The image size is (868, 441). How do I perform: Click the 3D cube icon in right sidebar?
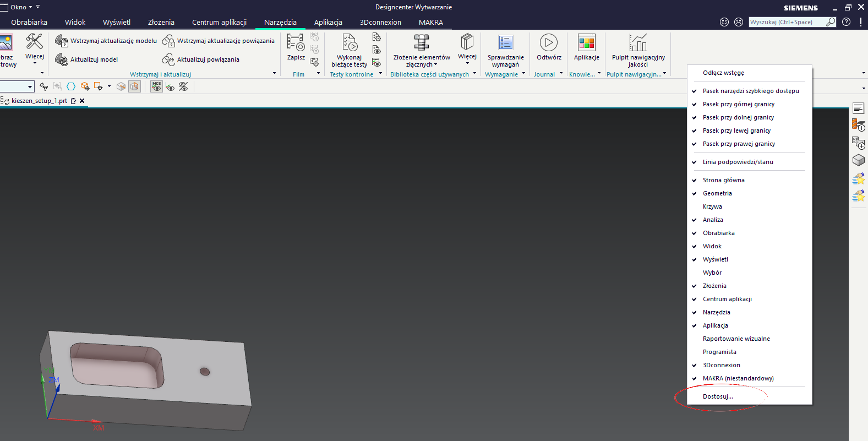pyautogui.click(x=859, y=160)
